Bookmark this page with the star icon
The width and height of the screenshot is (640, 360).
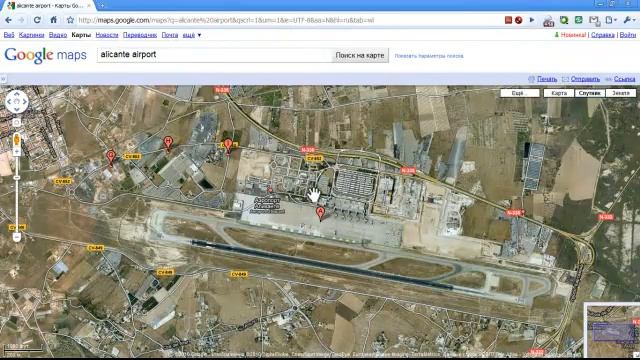70,20
